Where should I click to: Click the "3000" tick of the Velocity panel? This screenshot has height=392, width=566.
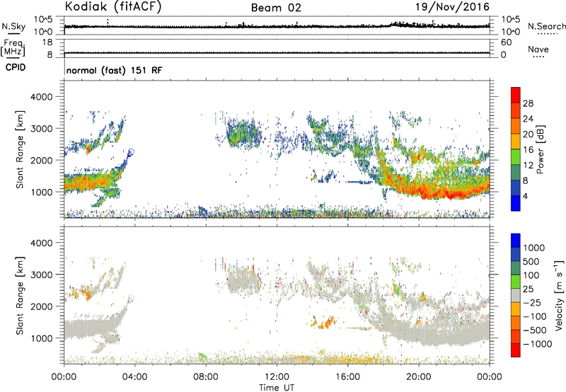coord(42,275)
